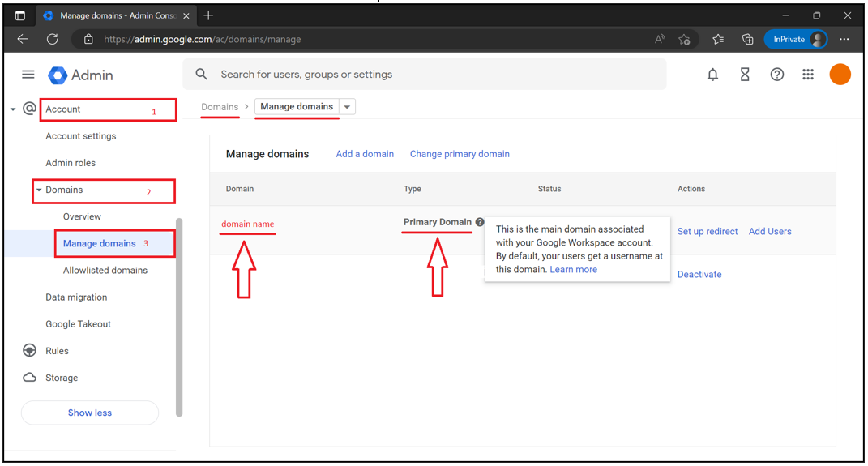Focus the search users, groups or settings field
Screen dimensions: 868x466
tap(425, 75)
